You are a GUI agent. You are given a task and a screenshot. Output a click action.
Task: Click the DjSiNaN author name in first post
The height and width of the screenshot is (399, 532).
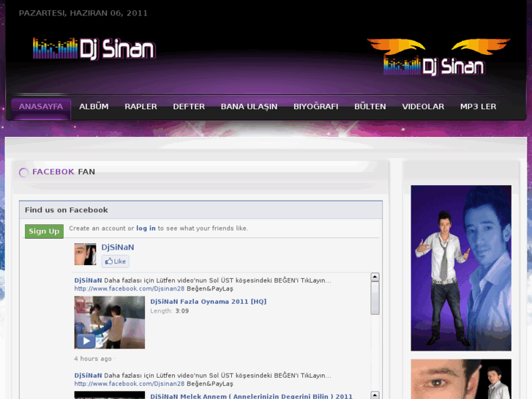coord(89,280)
